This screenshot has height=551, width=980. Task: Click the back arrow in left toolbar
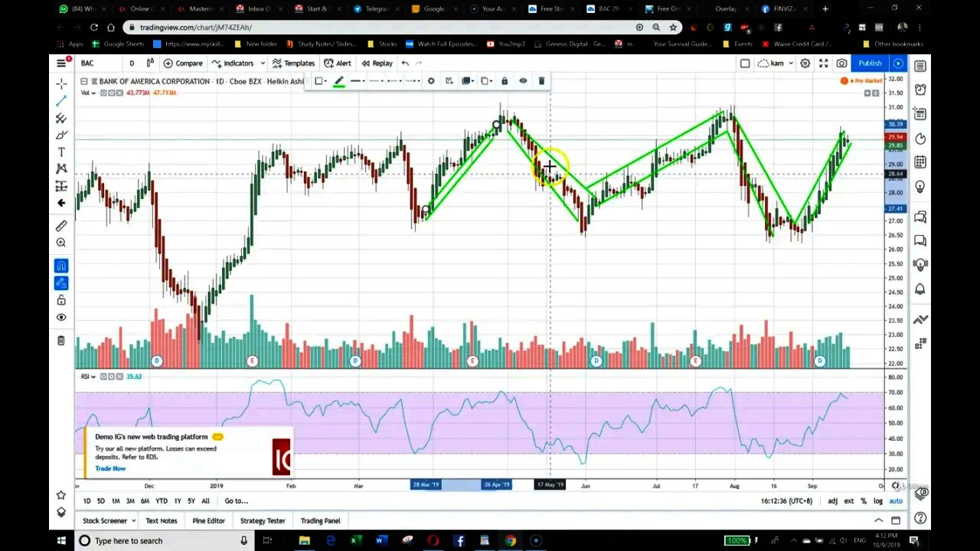pos(61,203)
